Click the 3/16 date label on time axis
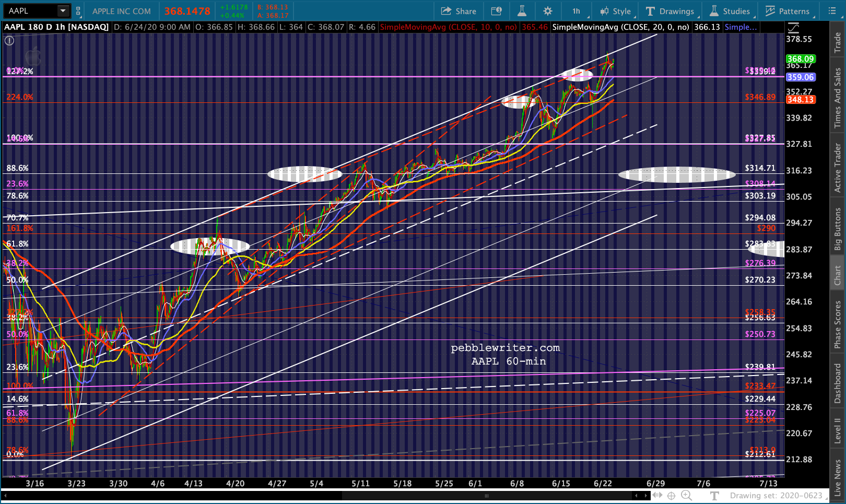846x504 pixels. click(35, 483)
